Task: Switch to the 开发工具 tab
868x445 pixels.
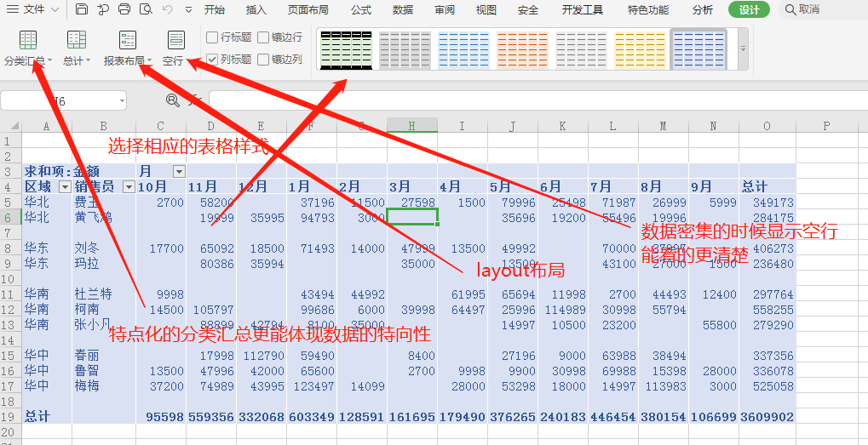Action: (583, 10)
